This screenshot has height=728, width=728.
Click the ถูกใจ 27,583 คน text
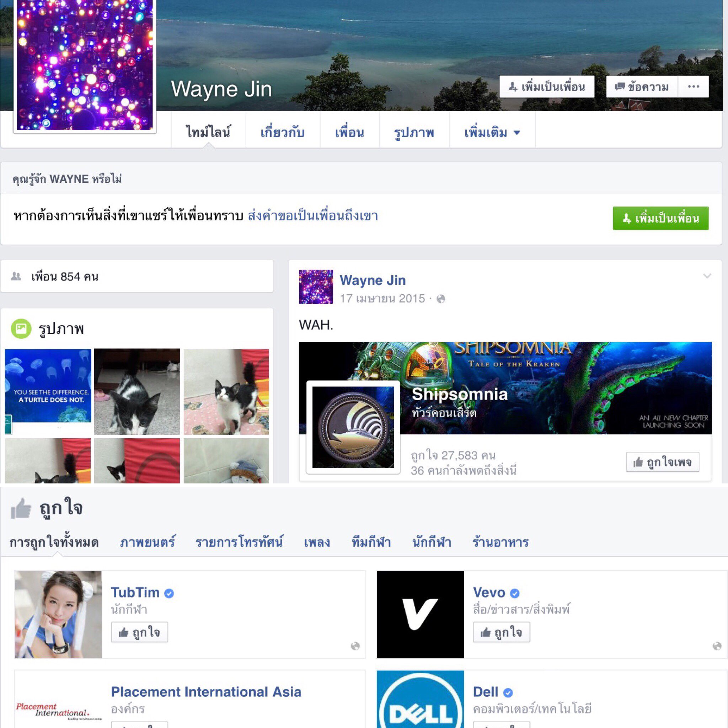[453, 456]
